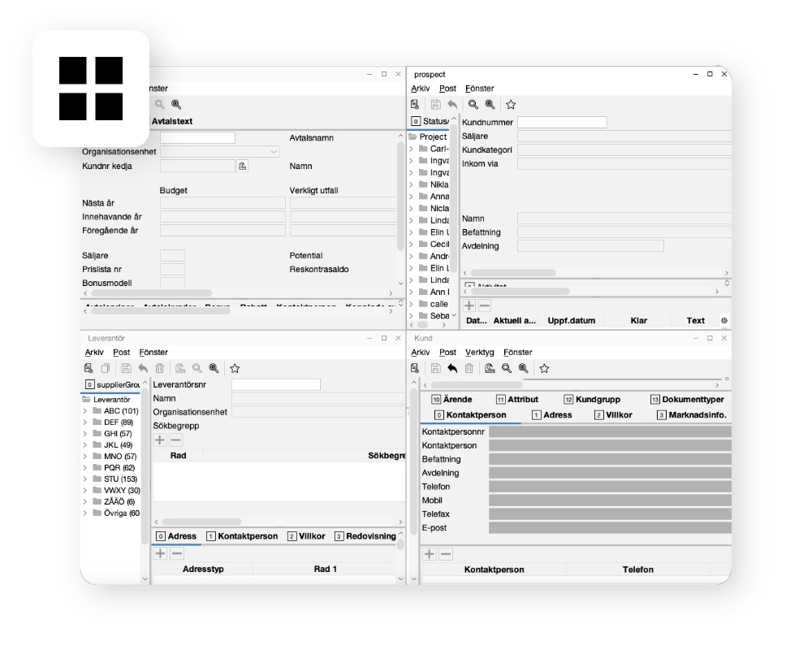This screenshot has height=650, width=812.
Task: Open Verktyg menu in Kund window
Action: [x=480, y=353]
